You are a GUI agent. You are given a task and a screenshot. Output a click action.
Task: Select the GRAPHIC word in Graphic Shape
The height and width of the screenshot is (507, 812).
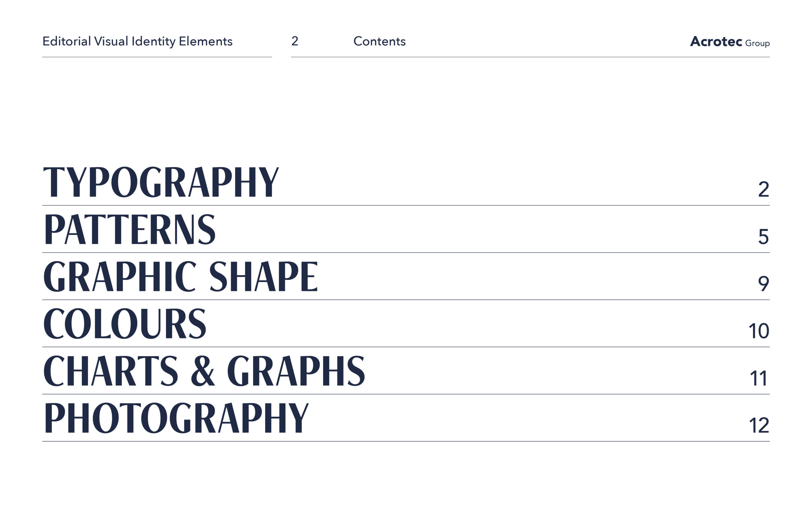click(x=120, y=277)
